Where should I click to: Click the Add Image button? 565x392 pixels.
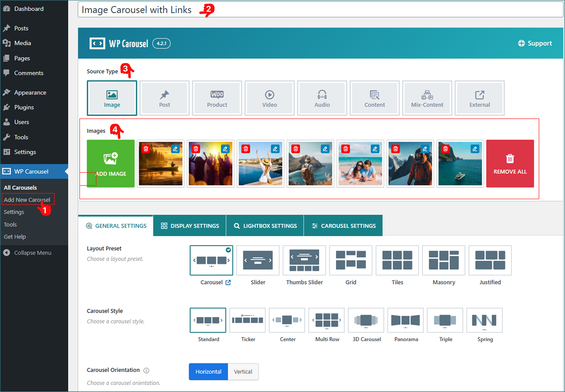coord(111,163)
